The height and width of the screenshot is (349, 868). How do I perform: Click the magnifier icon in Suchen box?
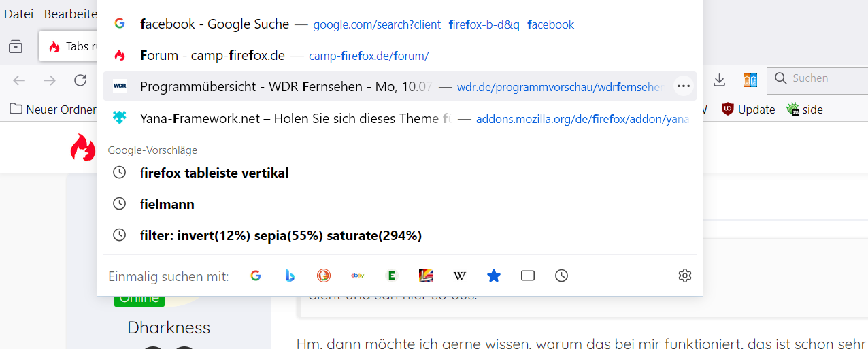pyautogui.click(x=781, y=78)
